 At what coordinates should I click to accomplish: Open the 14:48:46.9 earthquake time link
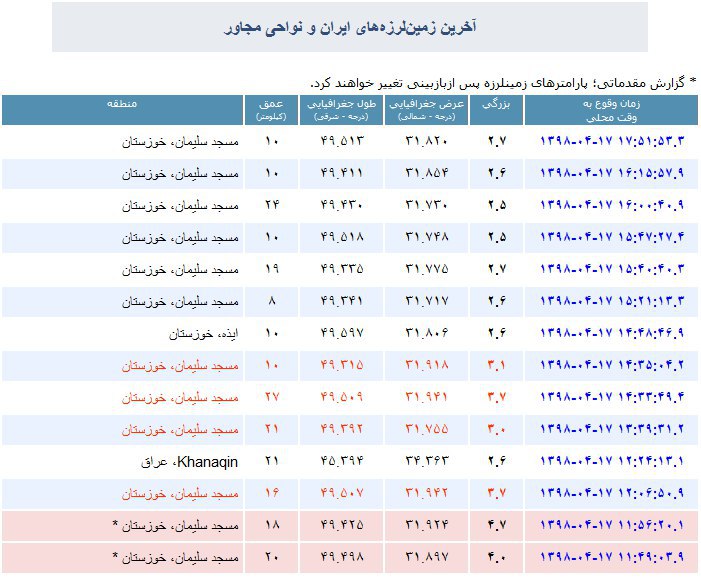coord(612,334)
